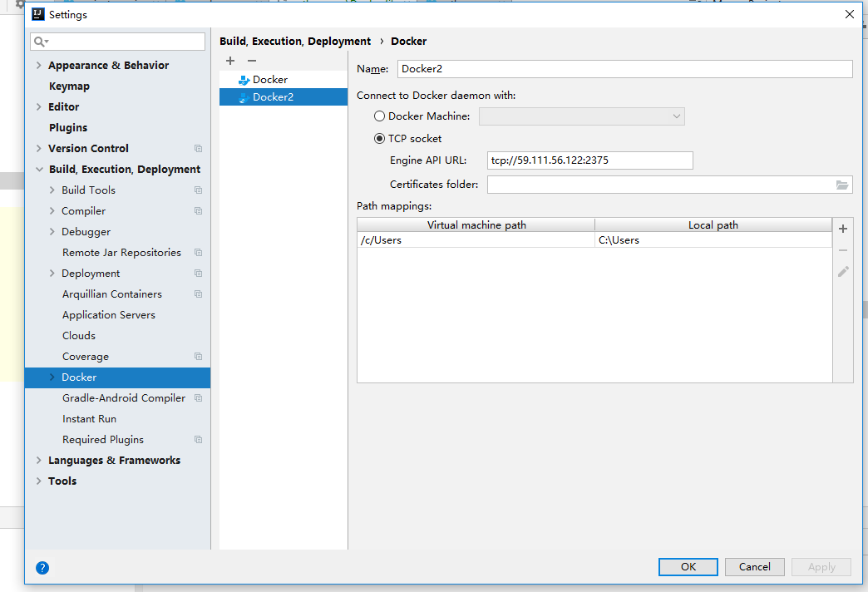Click the OK button

(688, 566)
